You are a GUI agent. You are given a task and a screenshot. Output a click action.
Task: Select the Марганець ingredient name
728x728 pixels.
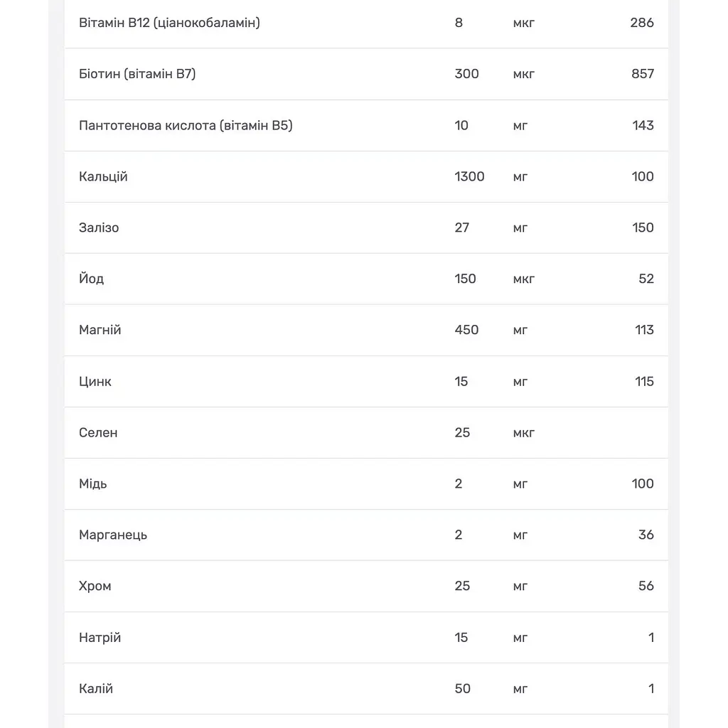[x=113, y=535]
